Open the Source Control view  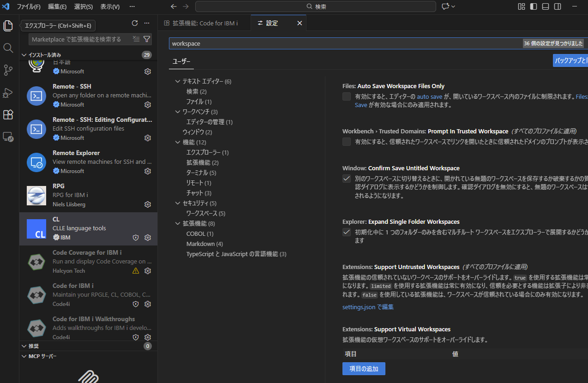click(8, 70)
